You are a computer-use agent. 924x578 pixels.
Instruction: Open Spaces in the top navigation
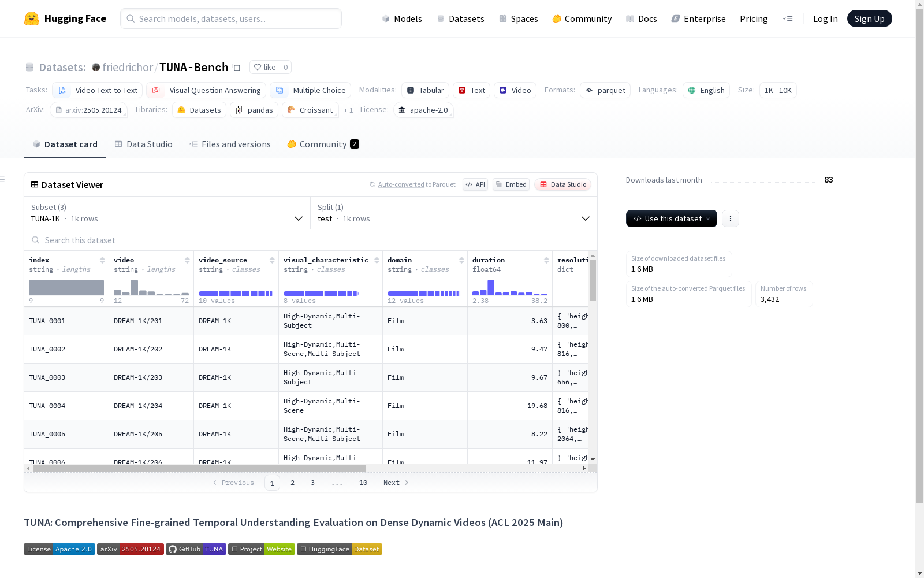(519, 18)
